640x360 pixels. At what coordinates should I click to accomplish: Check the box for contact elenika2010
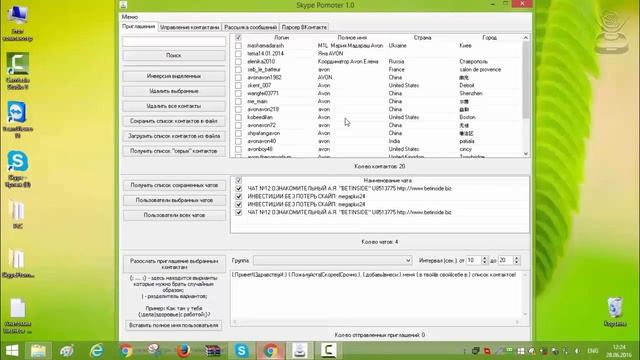point(238,62)
